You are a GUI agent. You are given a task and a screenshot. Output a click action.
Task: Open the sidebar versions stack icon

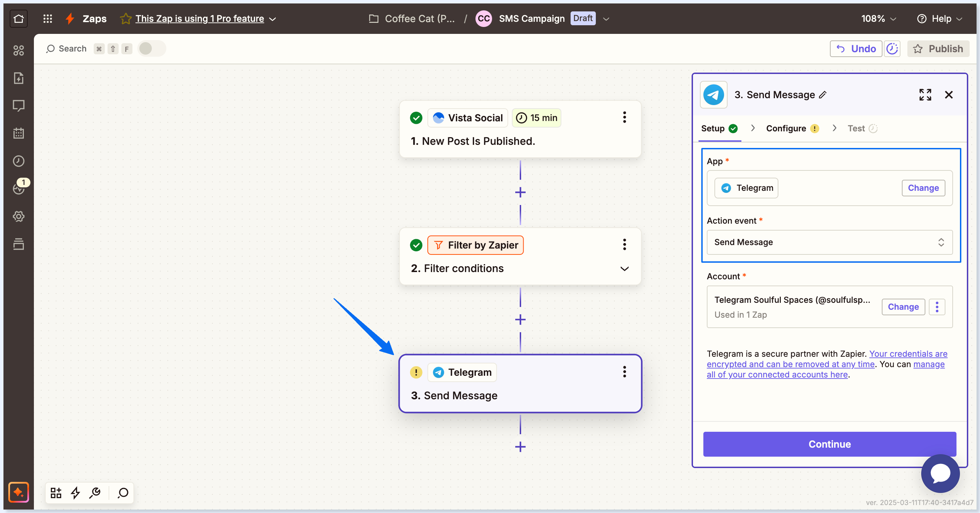coord(19,244)
